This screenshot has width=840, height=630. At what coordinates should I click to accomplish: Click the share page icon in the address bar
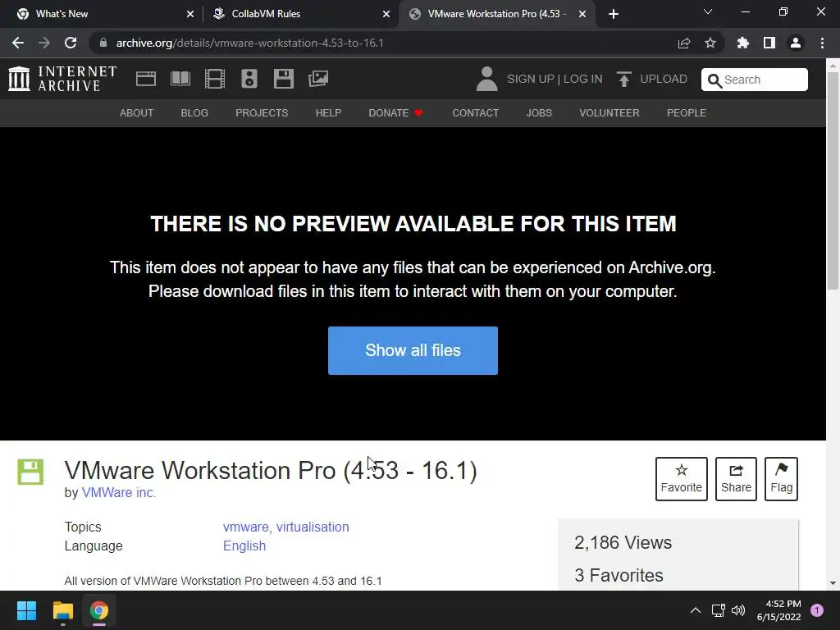point(684,43)
